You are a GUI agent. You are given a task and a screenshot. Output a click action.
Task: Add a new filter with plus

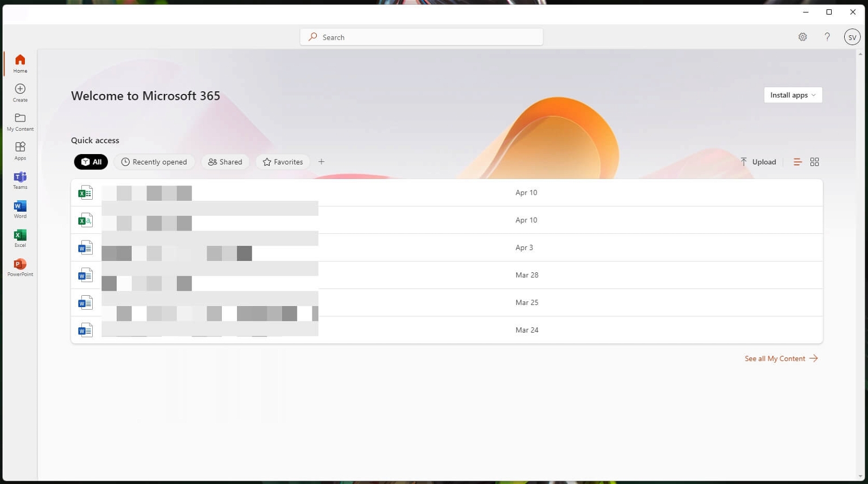(x=321, y=162)
